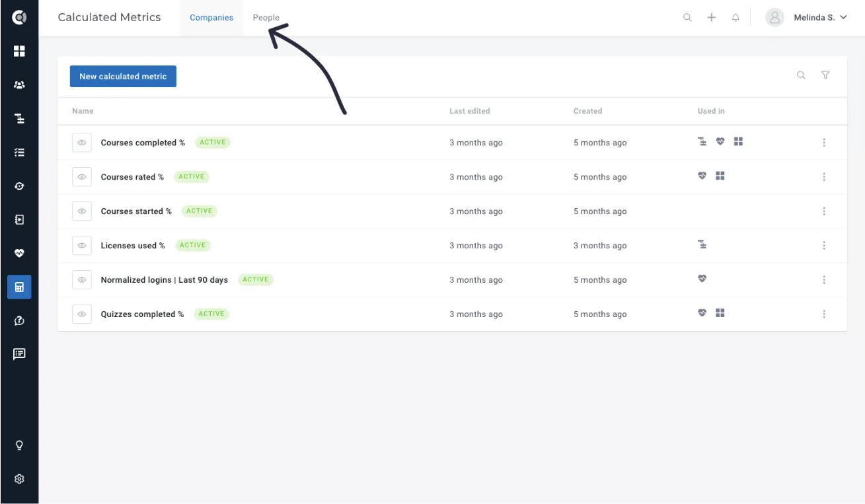
Task: Click the heart icon in Normalized logins row
Action: pos(702,279)
